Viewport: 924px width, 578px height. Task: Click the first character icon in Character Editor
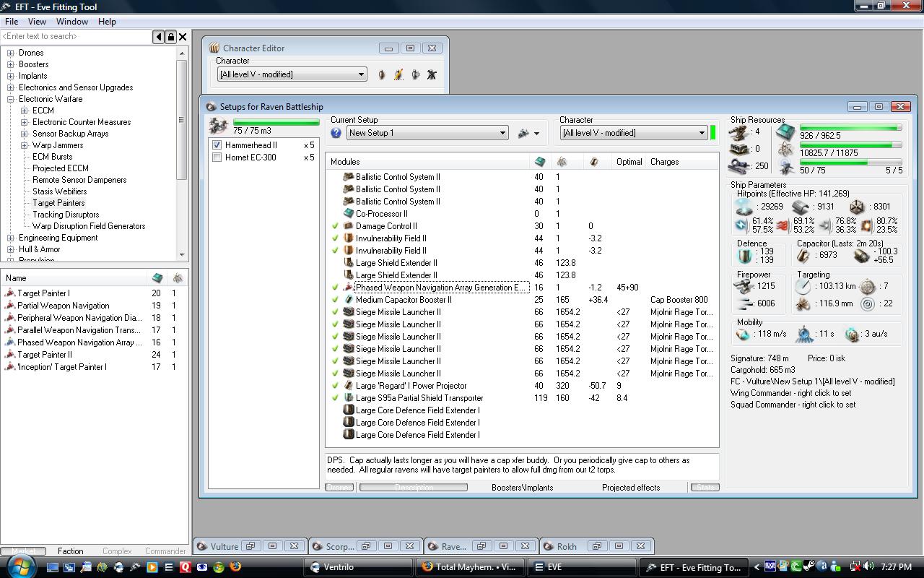(x=382, y=74)
